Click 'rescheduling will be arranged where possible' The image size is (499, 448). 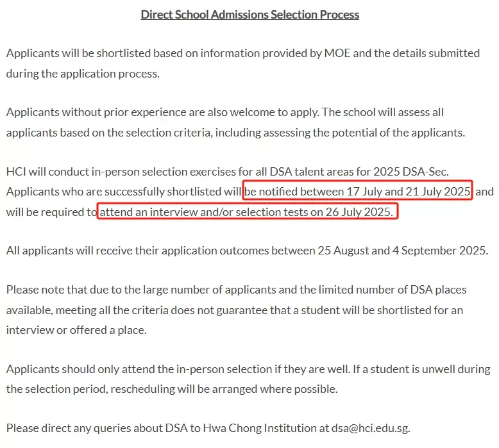(224, 389)
